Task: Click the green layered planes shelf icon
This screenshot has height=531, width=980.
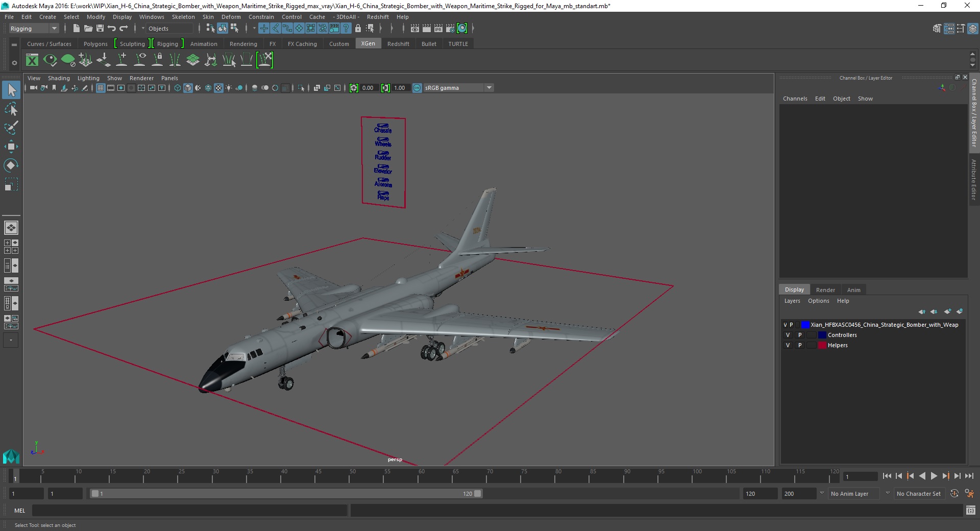Action: point(192,60)
